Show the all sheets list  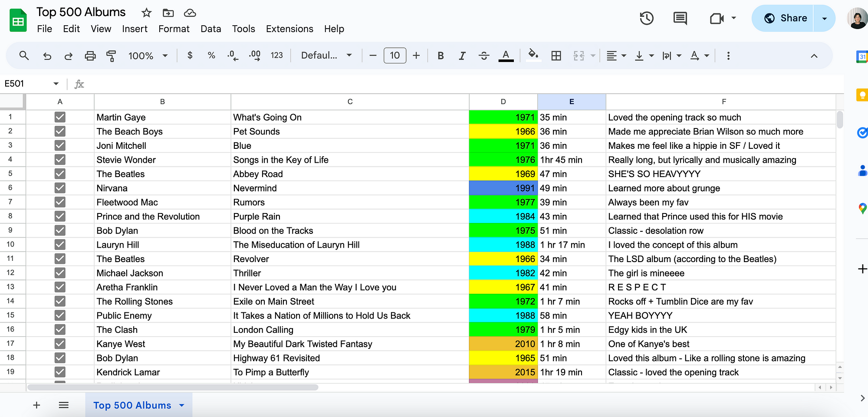coord(64,405)
